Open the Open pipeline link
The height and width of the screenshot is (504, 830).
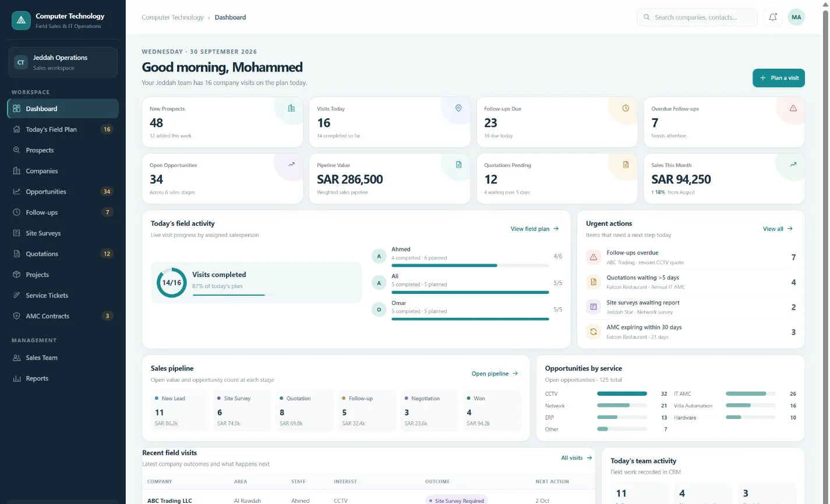point(495,374)
